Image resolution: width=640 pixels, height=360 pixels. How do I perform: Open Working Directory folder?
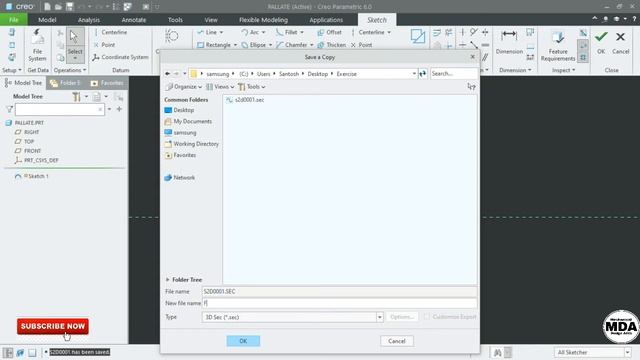191,144
